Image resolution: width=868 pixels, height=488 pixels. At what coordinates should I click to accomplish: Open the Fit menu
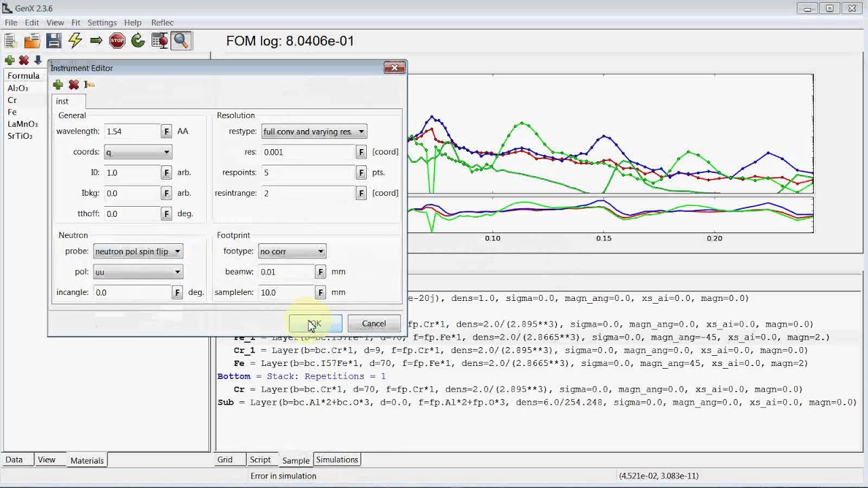pyautogui.click(x=76, y=22)
